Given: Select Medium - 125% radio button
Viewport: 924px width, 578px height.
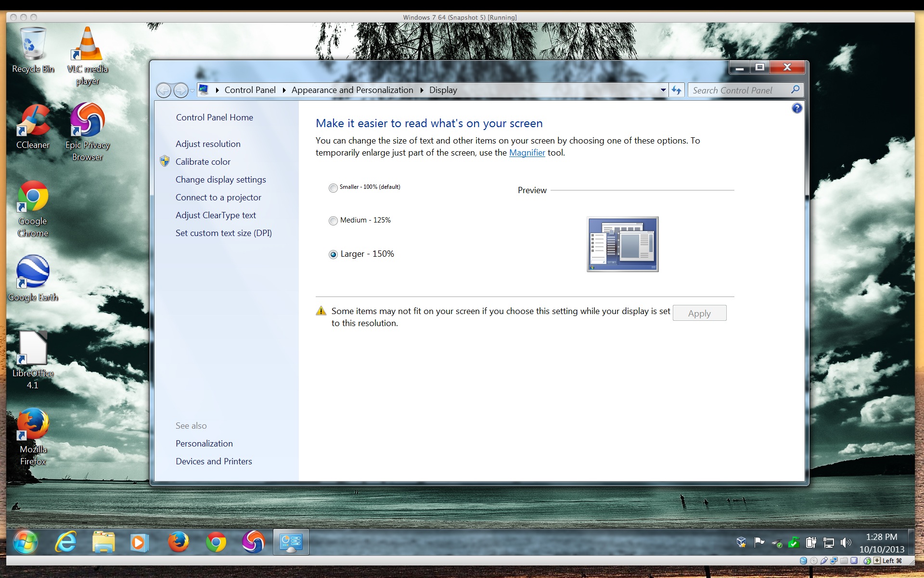Looking at the screenshot, I should click(333, 221).
